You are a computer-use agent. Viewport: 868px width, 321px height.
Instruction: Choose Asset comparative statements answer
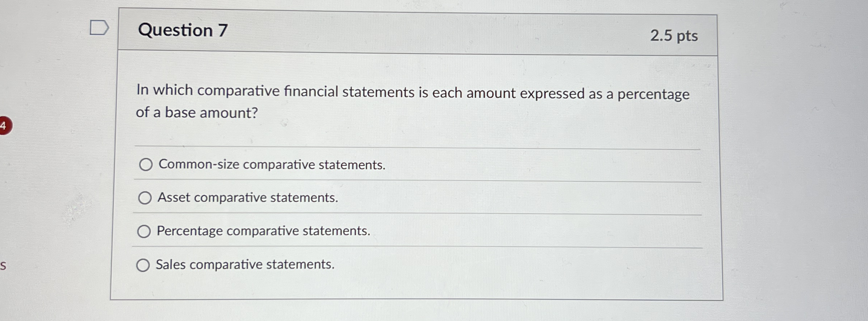click(146, 198)
